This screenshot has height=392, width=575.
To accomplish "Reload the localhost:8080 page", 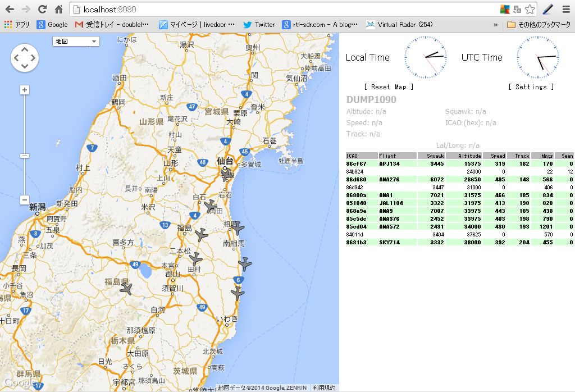I will (43, 9).
